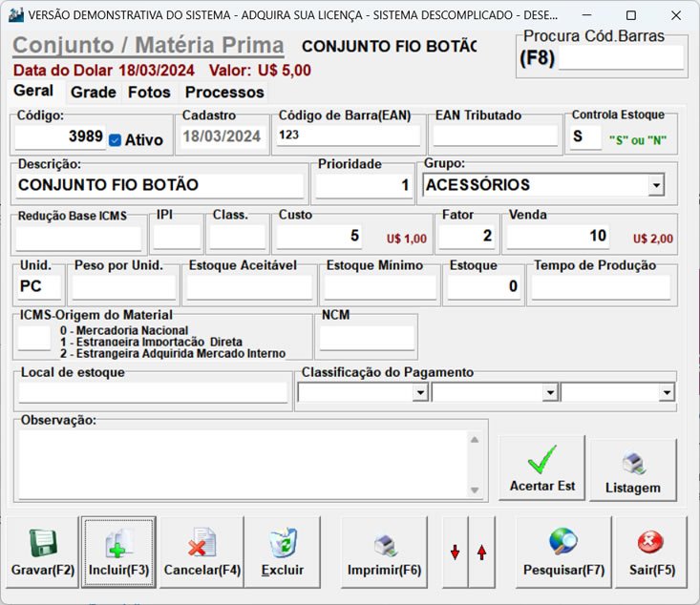Go to previous record, red up arrow
700x605 pixels.
[481, 553]
